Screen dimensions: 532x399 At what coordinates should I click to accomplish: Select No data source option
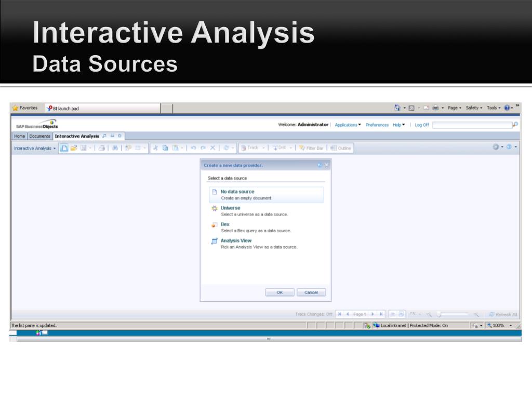point(266,194)
